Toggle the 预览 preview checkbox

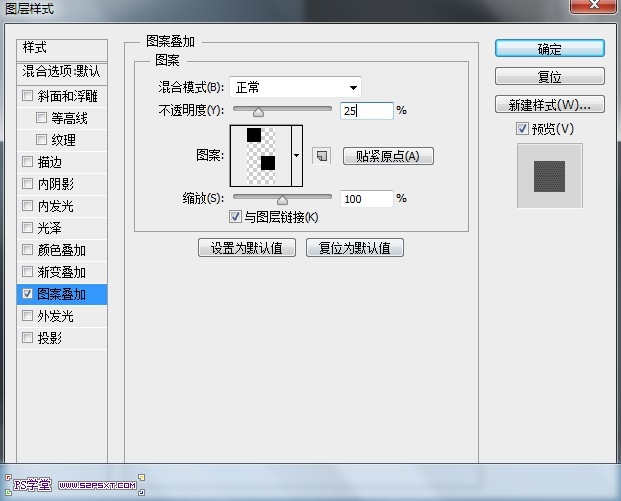[522, 128]
